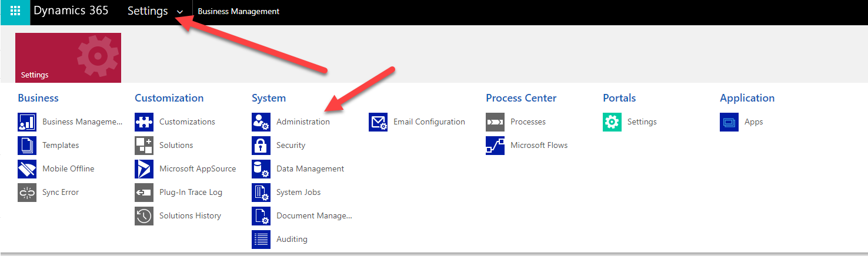868x273 pixels.
Task: Open the Solutions History link
Action: coord(190,216)
